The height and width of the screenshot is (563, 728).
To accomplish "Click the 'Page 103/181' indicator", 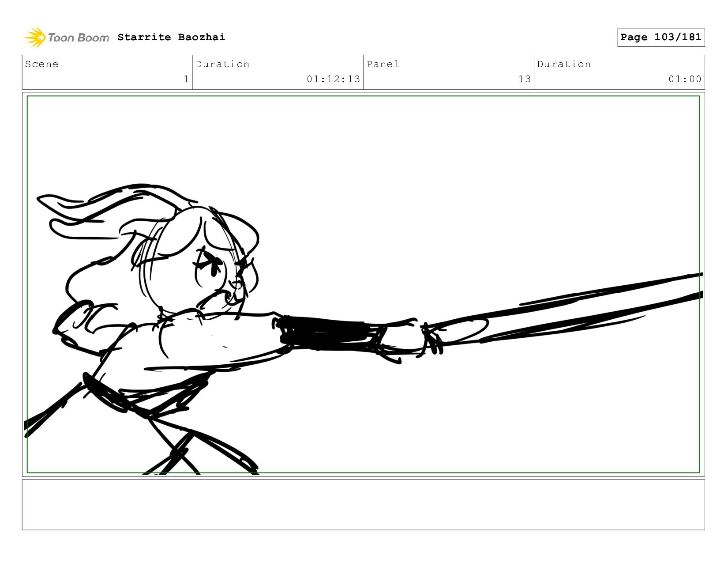I will click(x=661, y=37).
